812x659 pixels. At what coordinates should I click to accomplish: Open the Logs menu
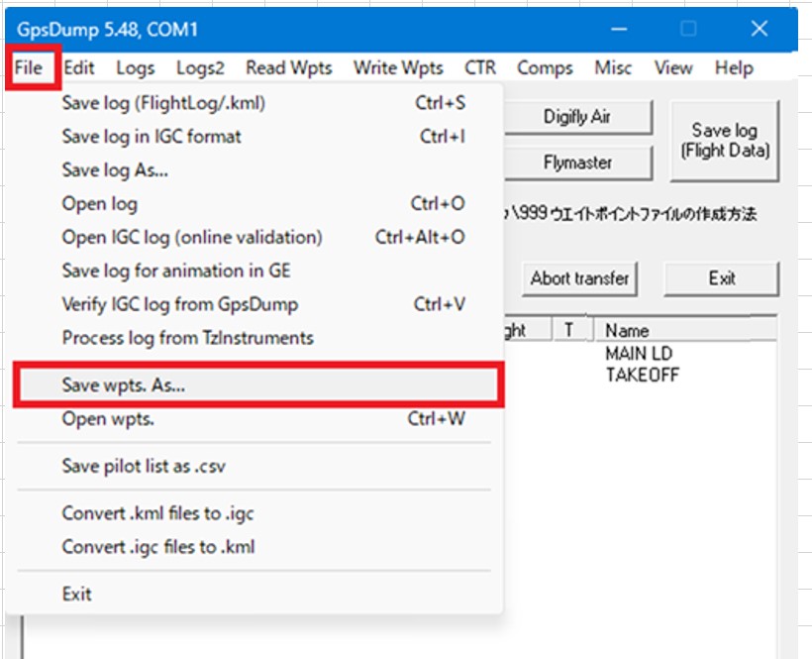coord(136,68)
